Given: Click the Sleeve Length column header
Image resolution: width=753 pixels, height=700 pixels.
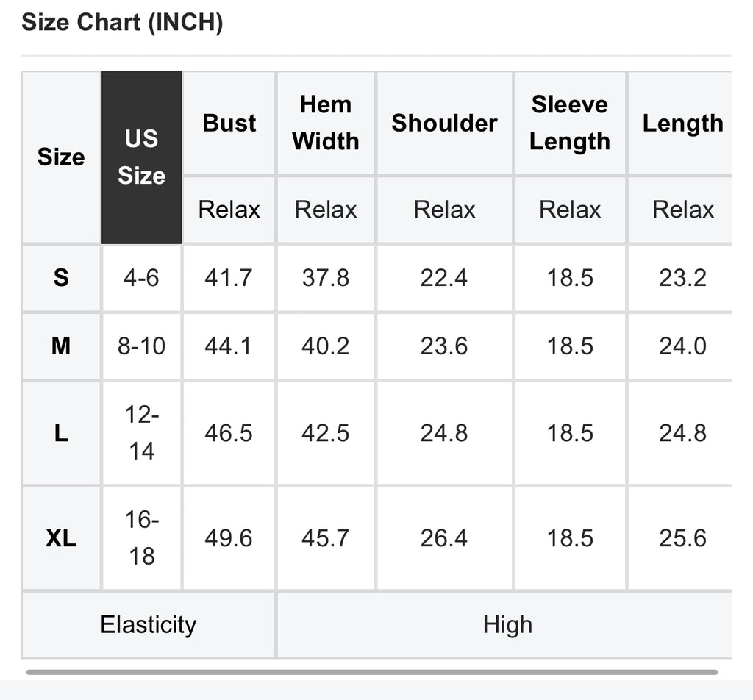Looking at the screenshot, I should point(570,123).
